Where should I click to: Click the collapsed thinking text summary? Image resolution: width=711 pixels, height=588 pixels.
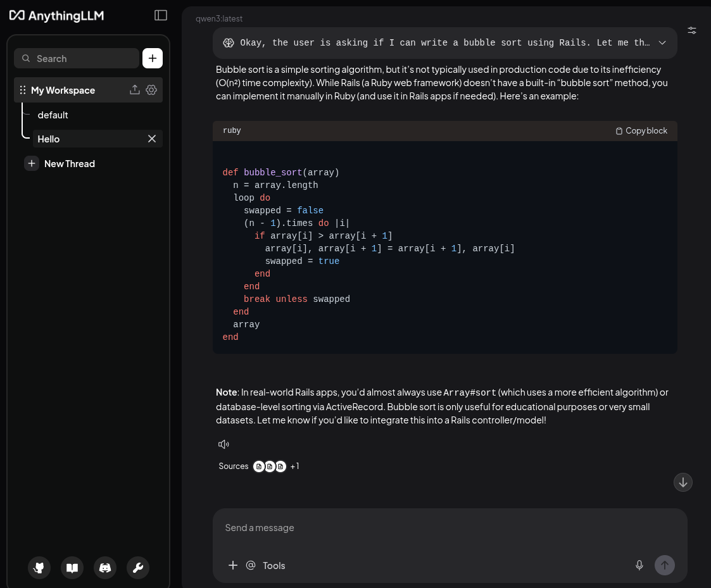[445, 42]
